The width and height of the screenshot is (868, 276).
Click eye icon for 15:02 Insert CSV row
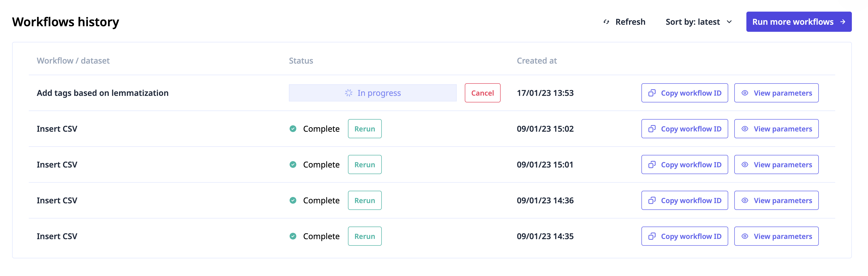tap(745, 129)
